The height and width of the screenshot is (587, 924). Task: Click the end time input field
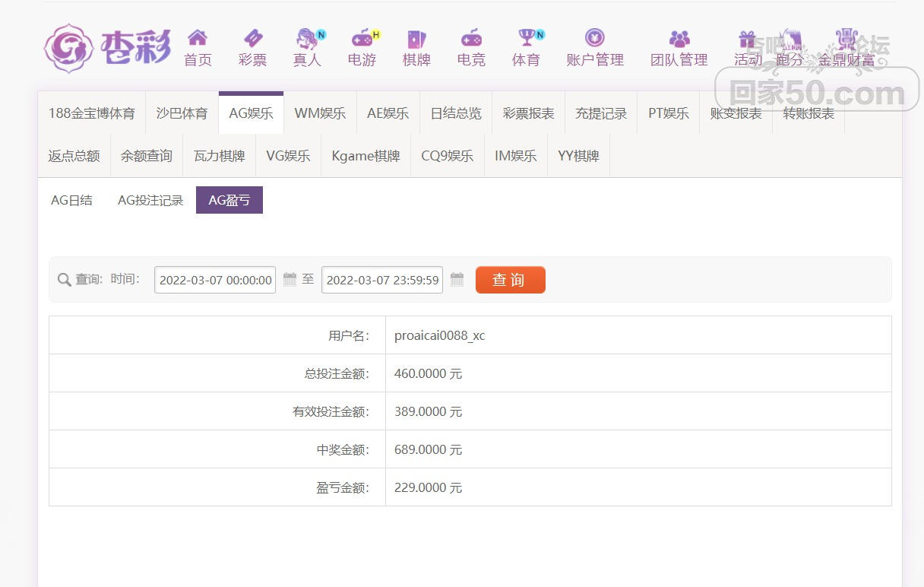pos(382,280)
